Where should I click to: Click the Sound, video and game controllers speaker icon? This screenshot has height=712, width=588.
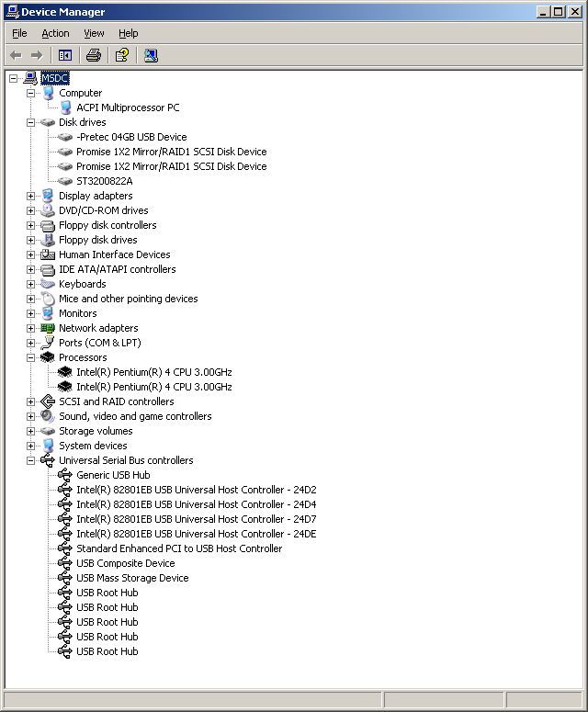coord(48,416)
